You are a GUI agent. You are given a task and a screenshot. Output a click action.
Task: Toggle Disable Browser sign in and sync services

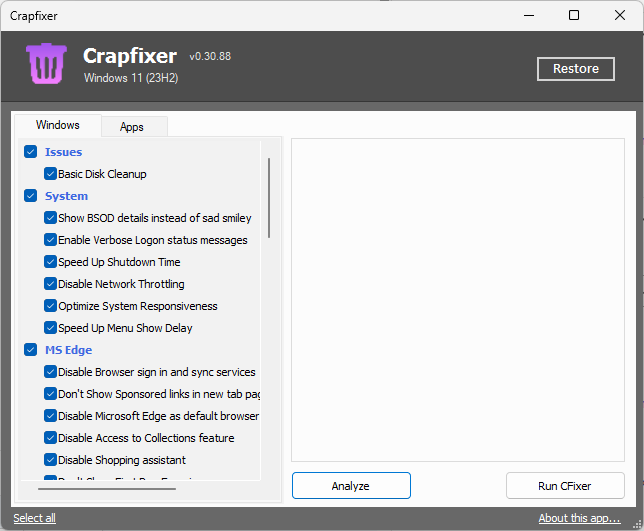(50, 372)
